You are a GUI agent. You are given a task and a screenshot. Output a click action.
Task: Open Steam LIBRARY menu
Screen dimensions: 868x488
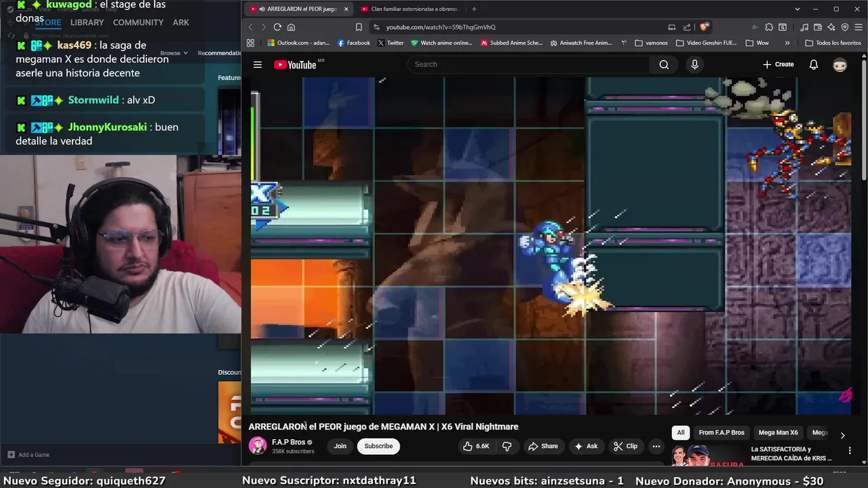87,22
